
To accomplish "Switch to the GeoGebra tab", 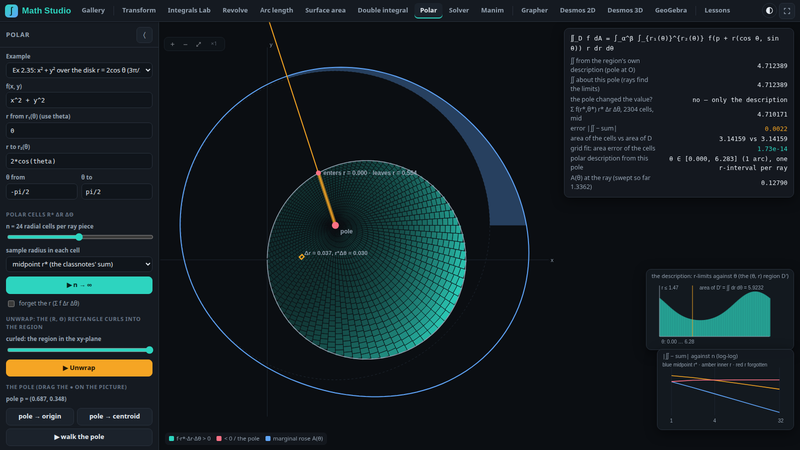I will (x=671, y=10).
